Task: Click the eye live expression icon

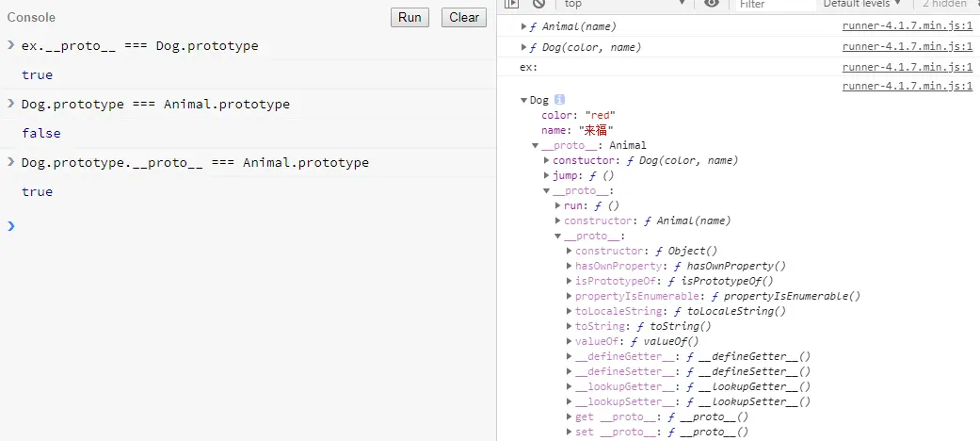Action: (x=712, y=3)
